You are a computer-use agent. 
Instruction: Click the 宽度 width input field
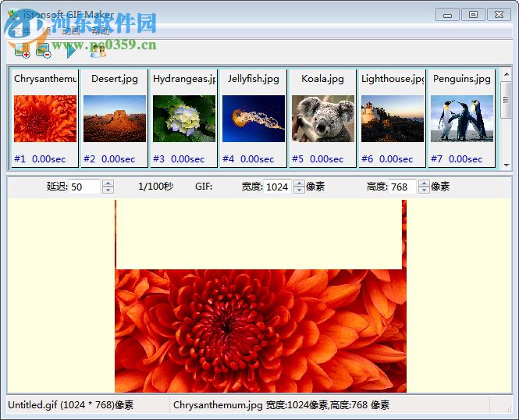point(277,187)
